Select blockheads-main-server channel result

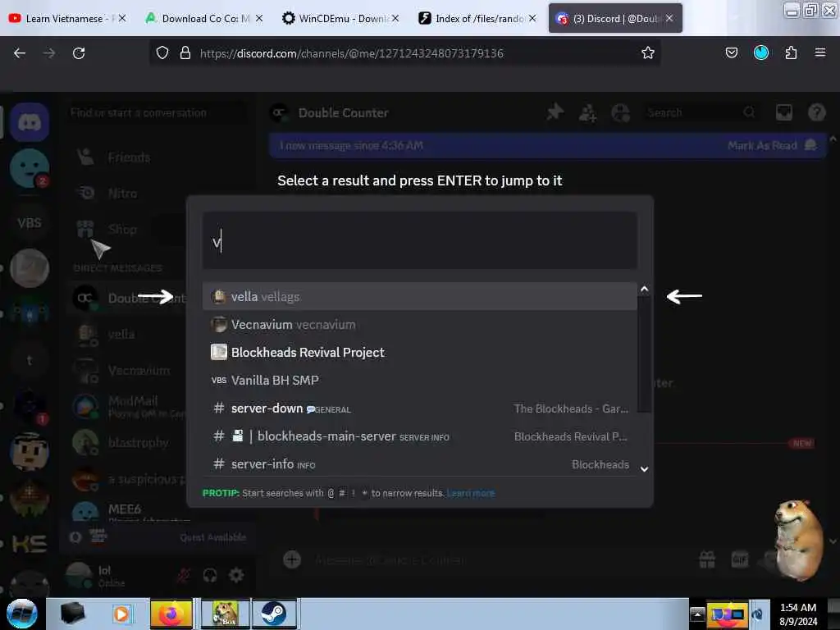pos(419,436)
